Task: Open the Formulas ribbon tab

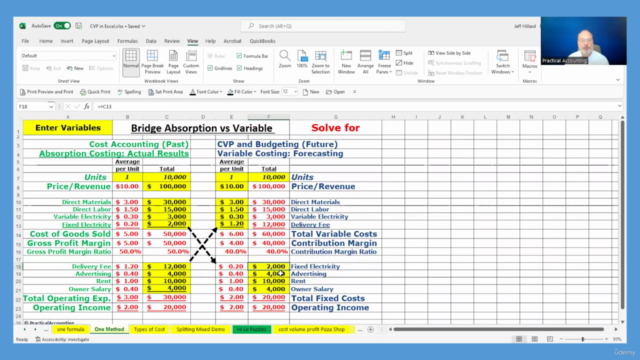Action: [x=127, y=41]
